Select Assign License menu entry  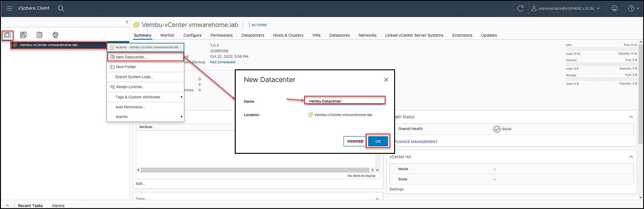[x=146, y=87]
